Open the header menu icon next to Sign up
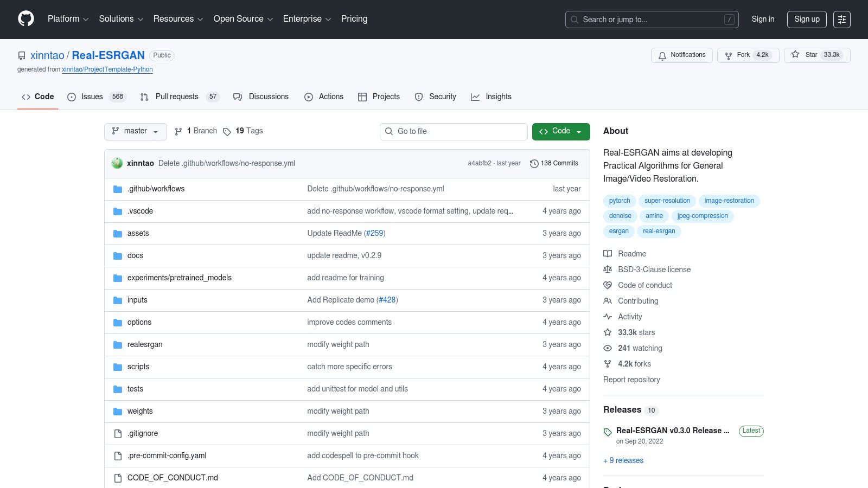 click(841, 20)
